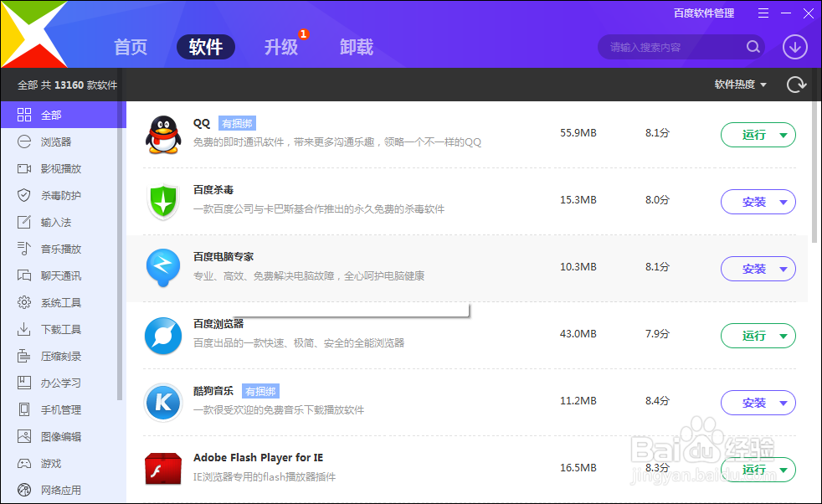This screenshot has width=822, height=504.
Task: Select the 压缩刻录 category icon
Action: (24, 356)
